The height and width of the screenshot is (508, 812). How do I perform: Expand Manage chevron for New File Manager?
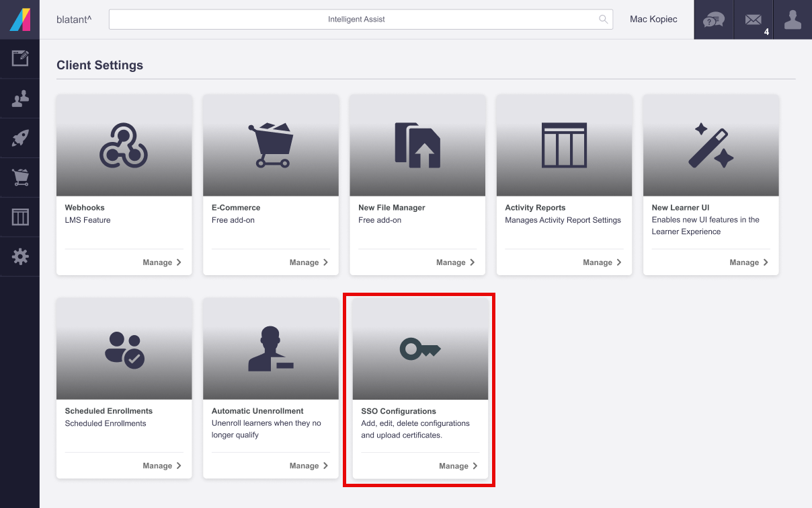pyautogui.click(x=473, y=262)
